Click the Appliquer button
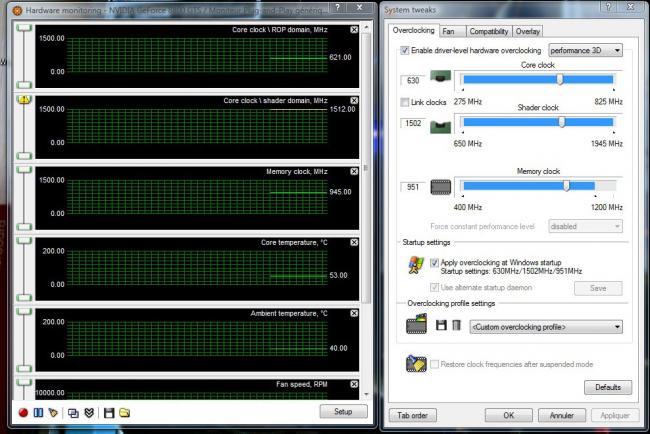This screenshot has width=650, height=434. [x=615, y=415]
